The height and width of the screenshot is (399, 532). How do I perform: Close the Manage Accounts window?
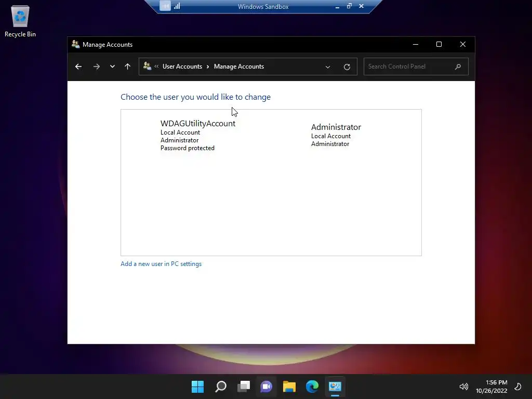click(463, 45)
